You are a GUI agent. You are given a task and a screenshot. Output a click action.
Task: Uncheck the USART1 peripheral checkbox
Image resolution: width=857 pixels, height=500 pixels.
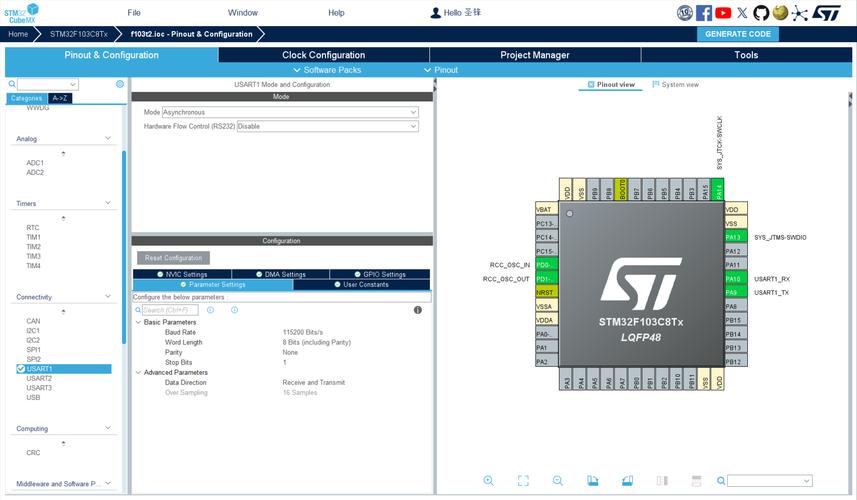coord(21,369)
